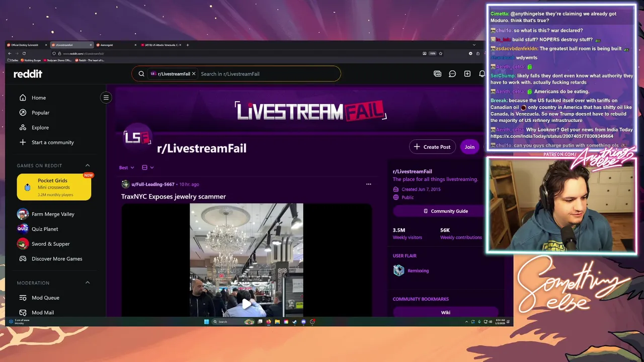644x362 pixels.
Task: Collapse the left navigation with hamburger button
Action: click(x=106, y=98)
